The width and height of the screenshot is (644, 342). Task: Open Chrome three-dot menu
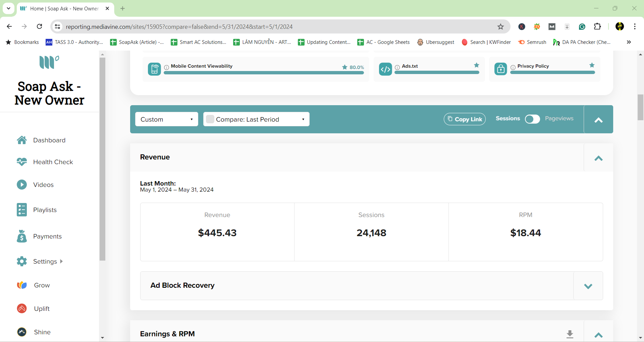coord(635,26)
